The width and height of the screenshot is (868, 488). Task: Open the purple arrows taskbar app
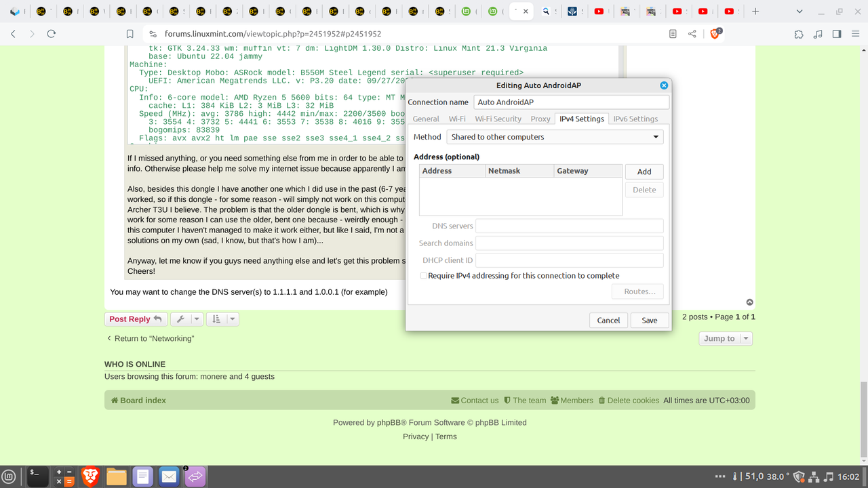[195, 477]
